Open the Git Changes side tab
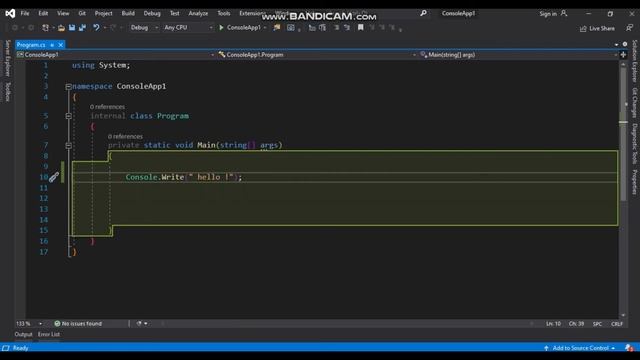The image size is (640, 360). pyautogui.click(x=634, y=102)
